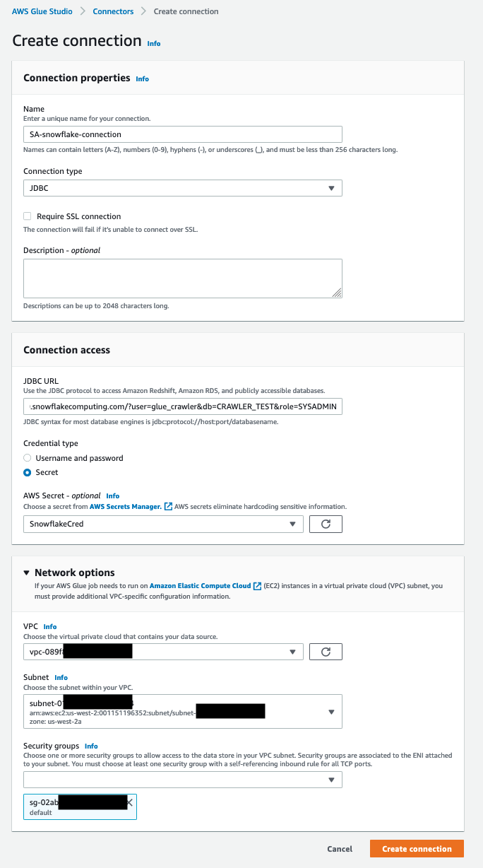Screen dimensions: 483x868
Task: Click the optional Description text area
Action: 182,277
